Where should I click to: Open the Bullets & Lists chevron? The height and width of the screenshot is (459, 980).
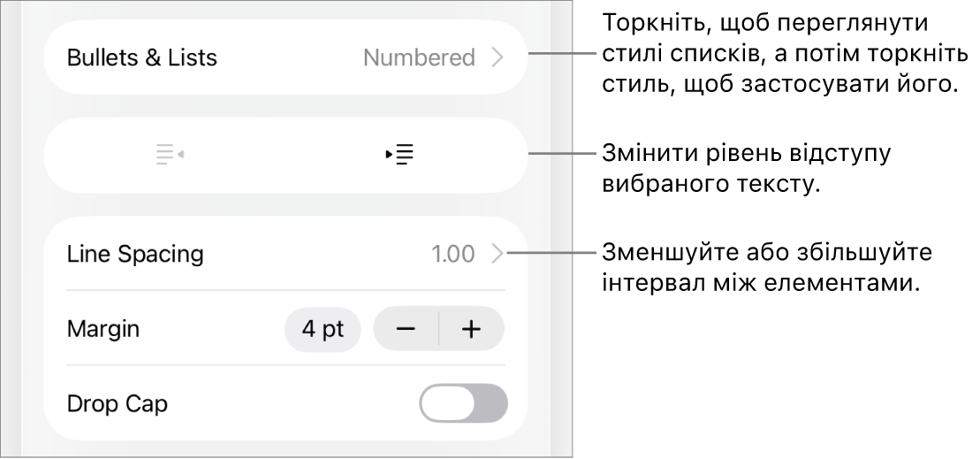coord(498,58)
